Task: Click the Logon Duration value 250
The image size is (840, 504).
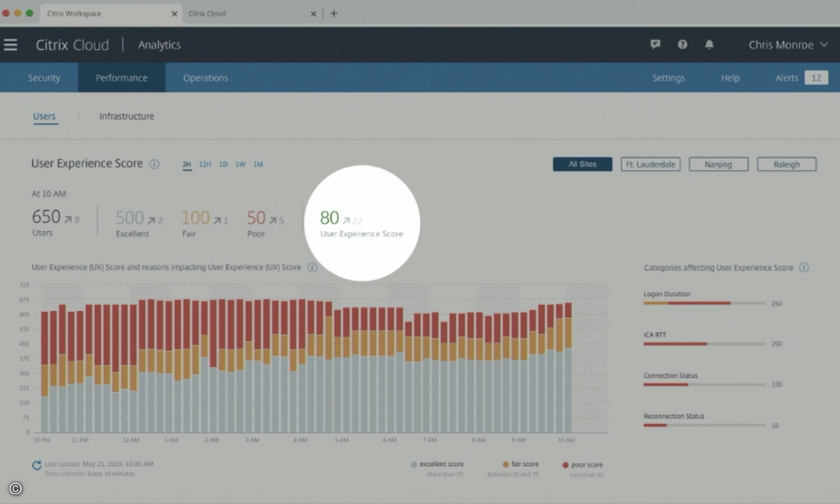Action: pyautogui.click(x=776, y=304)
